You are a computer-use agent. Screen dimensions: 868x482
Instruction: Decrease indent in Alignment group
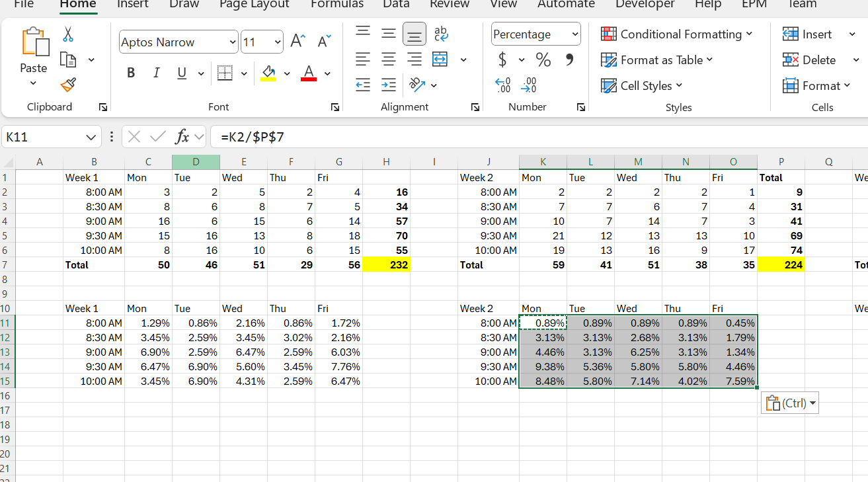[362, 85]
